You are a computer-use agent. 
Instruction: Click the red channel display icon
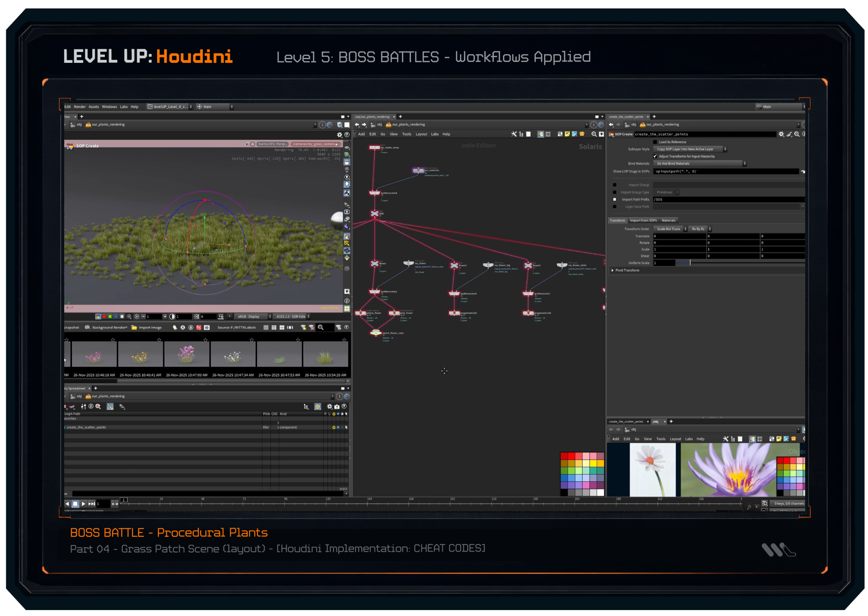(104, 317)
